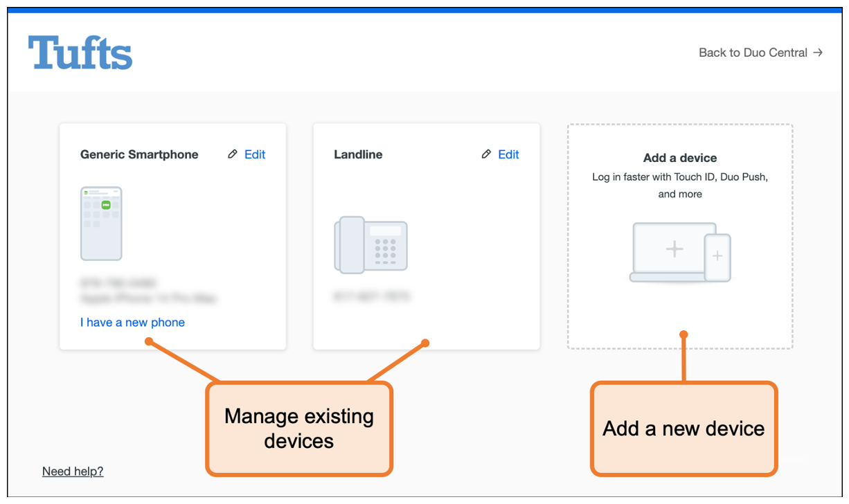Screen dimensions: 849x504
Task: Click the small phone plus sign in Add device
Action: [717, 257]
